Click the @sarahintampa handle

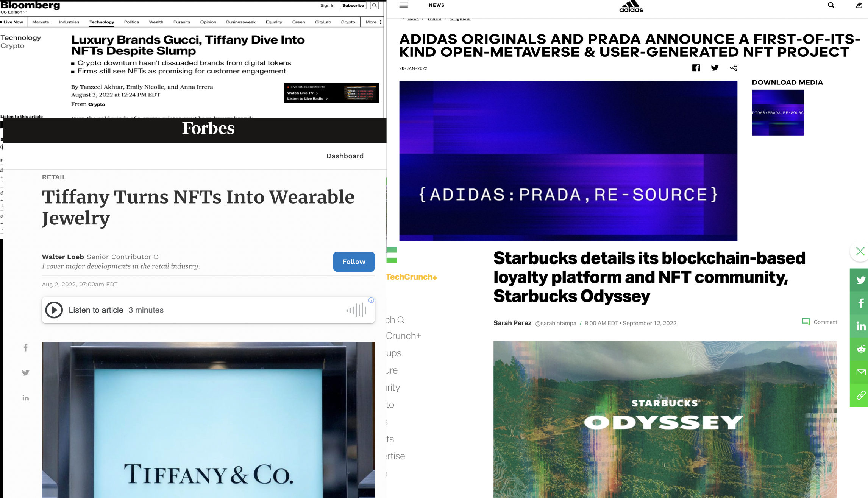coord(556,323)
